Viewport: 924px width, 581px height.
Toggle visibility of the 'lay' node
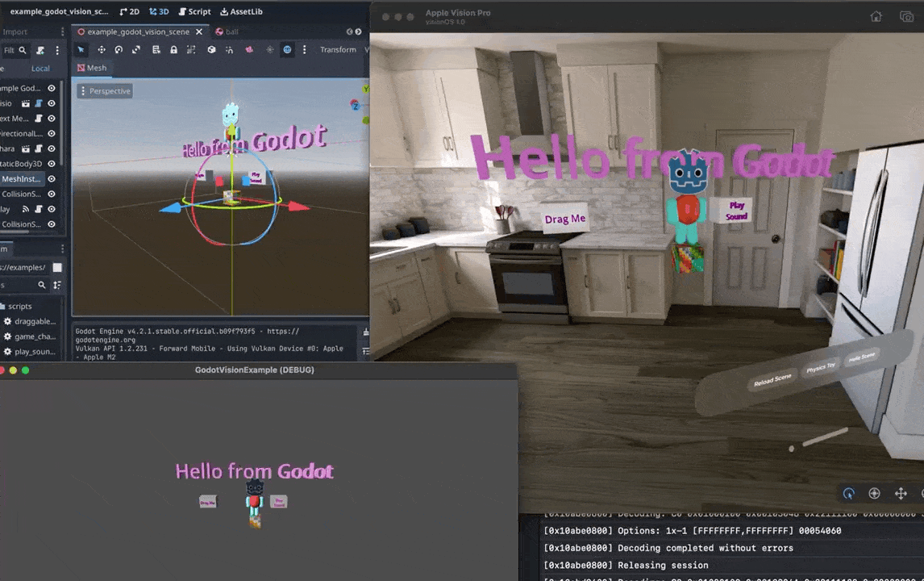(52, 209)
